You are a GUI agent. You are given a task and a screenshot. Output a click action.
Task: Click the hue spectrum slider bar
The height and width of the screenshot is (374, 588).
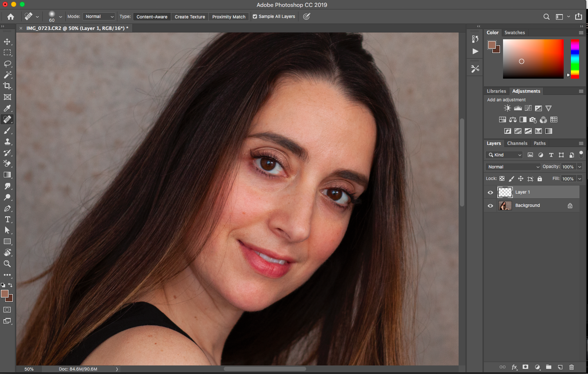pyautogui.click(x=575, y=59)
